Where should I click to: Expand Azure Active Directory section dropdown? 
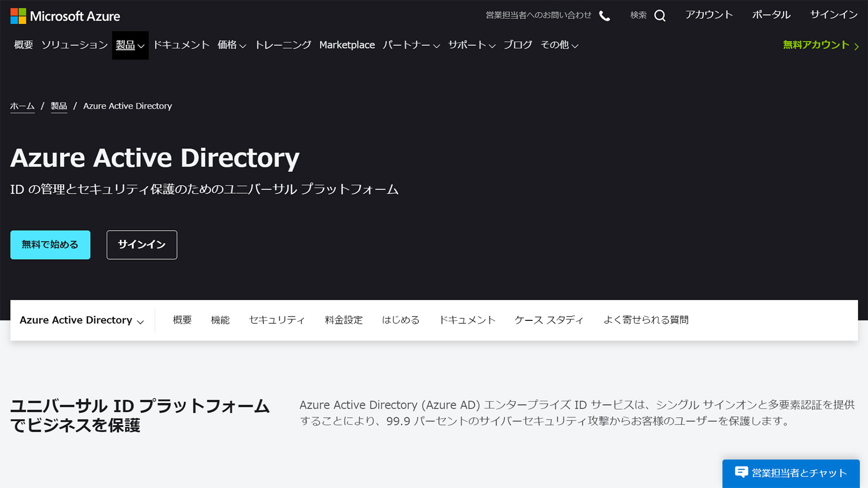82,320
